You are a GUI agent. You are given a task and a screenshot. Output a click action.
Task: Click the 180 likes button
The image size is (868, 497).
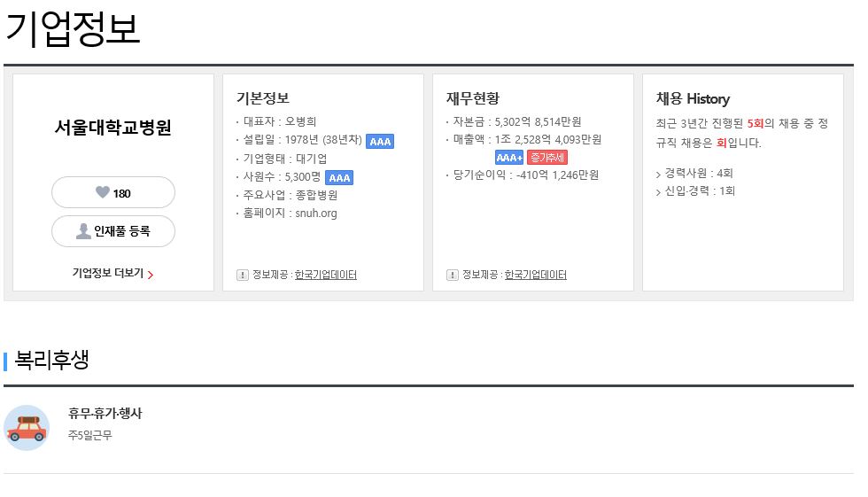pyautogui.click(x=113, y=192)
